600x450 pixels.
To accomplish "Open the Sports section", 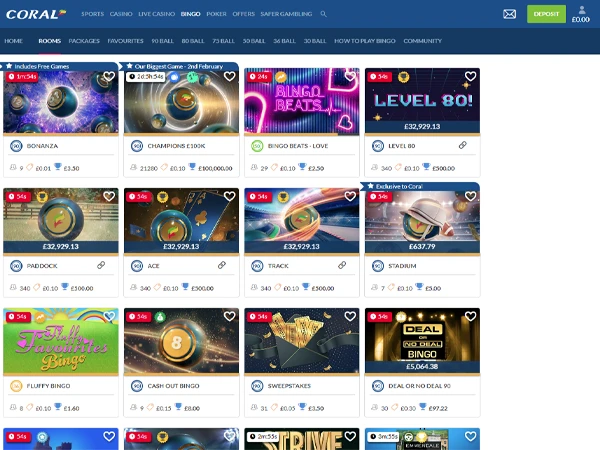I will click(x=93, y=14).
